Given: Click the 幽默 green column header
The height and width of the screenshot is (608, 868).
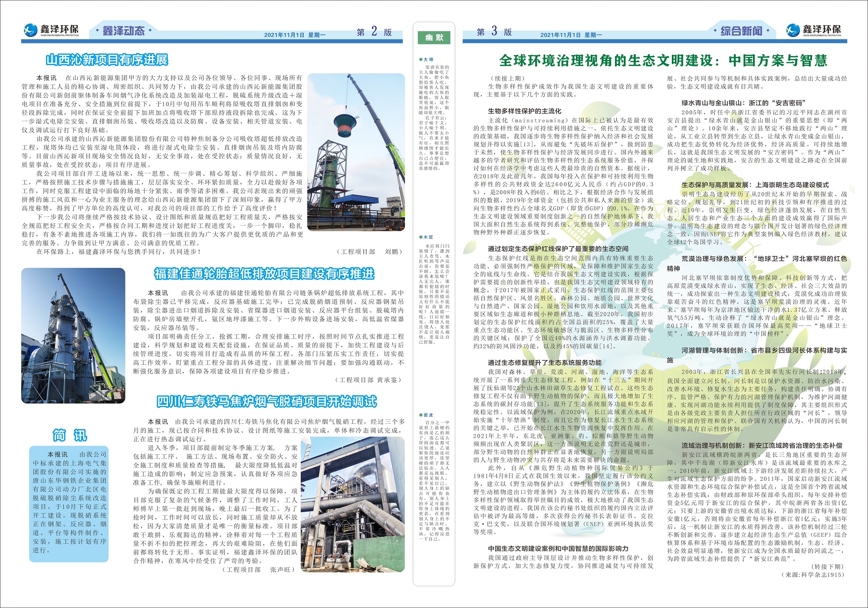Looking at the screenshot, I should point(434,38).
